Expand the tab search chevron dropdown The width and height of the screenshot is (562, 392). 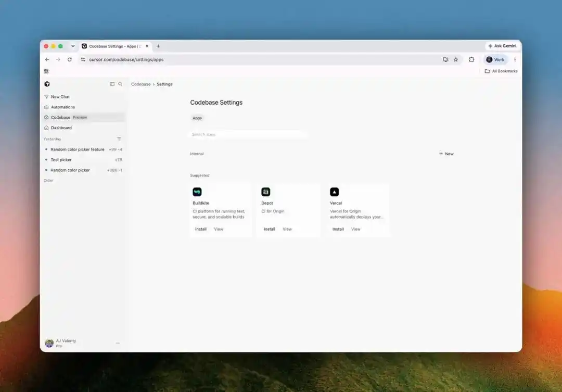coord(73,46)
